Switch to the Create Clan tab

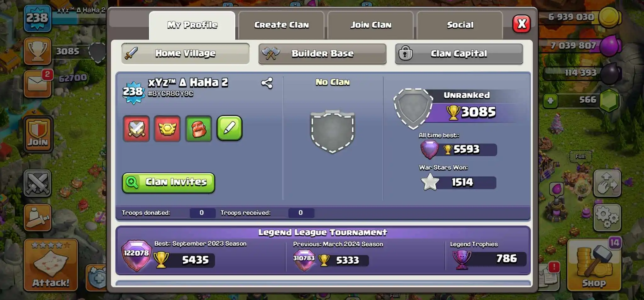click(x=281, y=25)
